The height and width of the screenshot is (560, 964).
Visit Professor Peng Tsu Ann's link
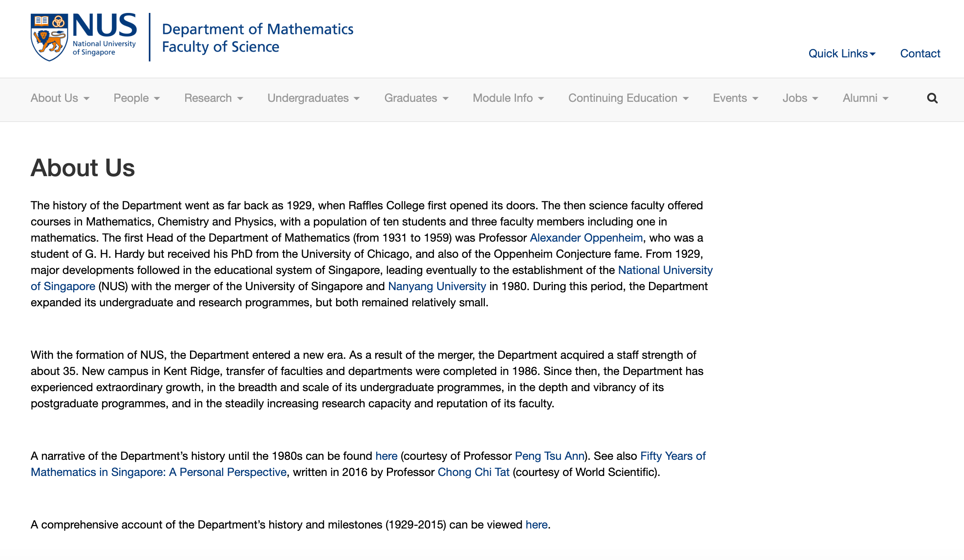point(549,456)
